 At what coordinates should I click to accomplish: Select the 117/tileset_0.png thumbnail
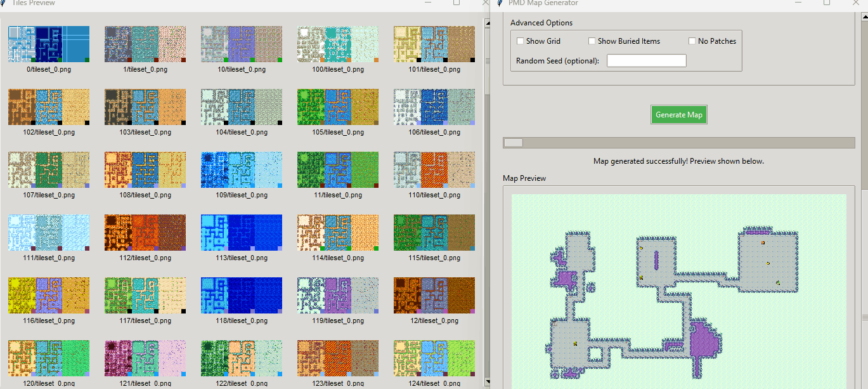[x=145, y=295]
